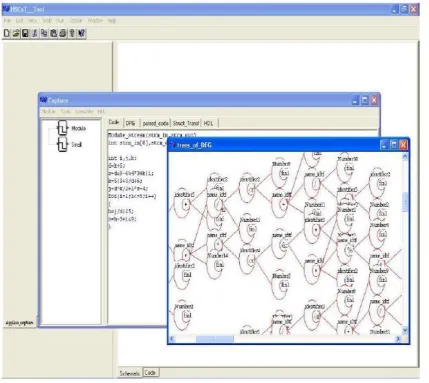Open the Option menu in main window
Image resolution: width=429 pixels, height=383 pixels.
(x=76, y=21)
